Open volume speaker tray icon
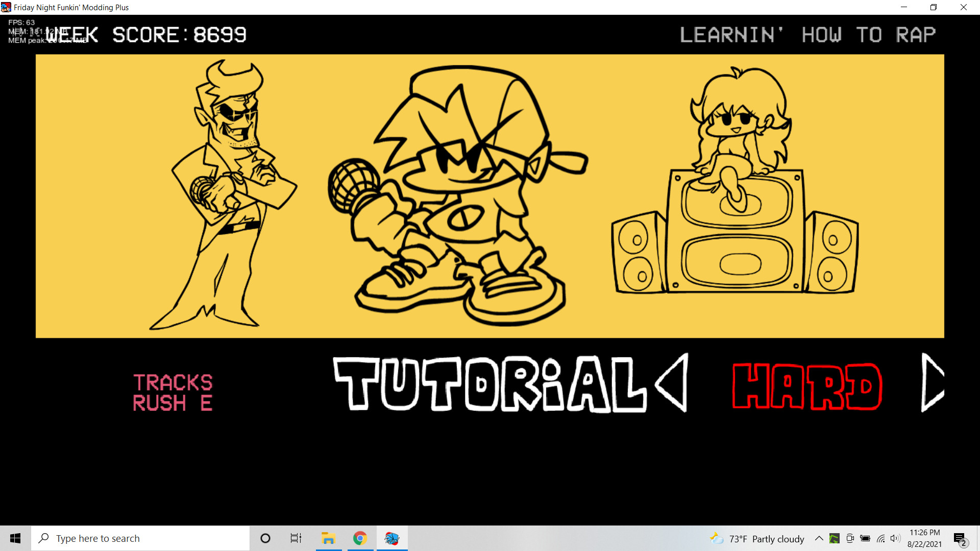The image size is (980, 551). [x=895, y=538]
